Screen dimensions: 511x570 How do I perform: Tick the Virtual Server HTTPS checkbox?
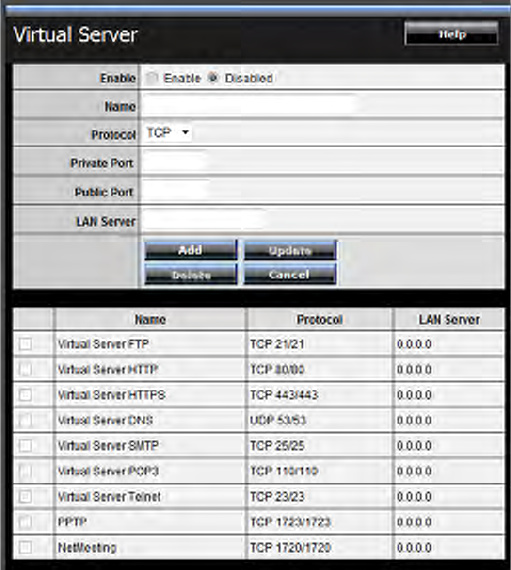point(25,395)
